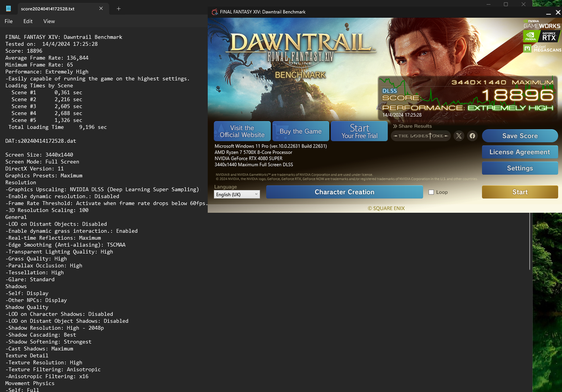562x392 pixels.
Task: Click the Dawntrail Benchmark title bar icon
Action: pos(215,12)
